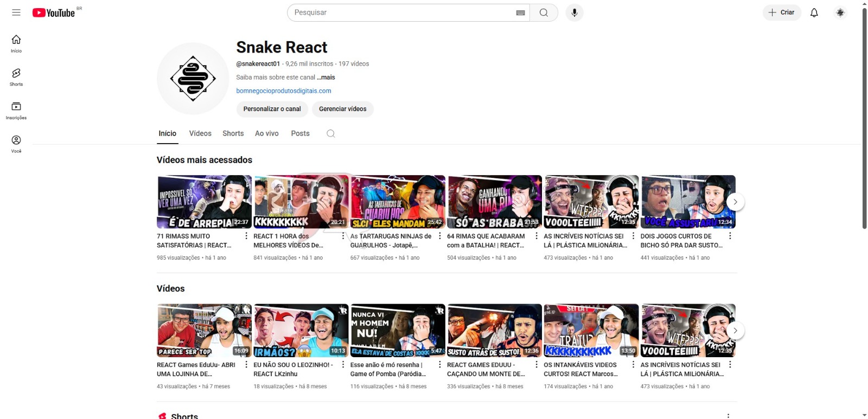Click the 197 vídeos count text
The image size is (868, 419).
(354, 64)
